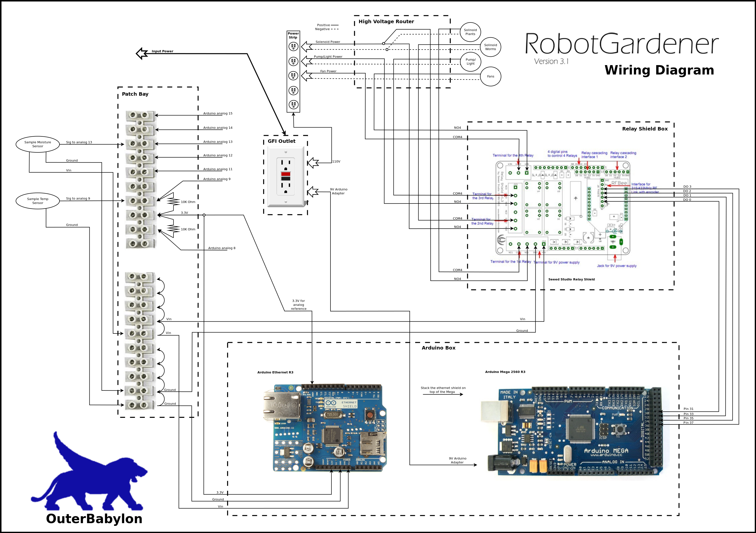Click the Power Strip label

(293, 35)
